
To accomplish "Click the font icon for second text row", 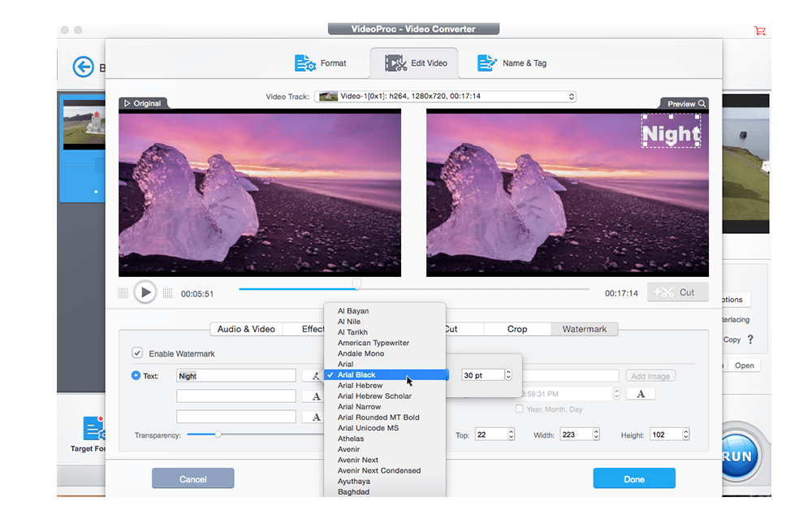I will (x=315, y=396).
